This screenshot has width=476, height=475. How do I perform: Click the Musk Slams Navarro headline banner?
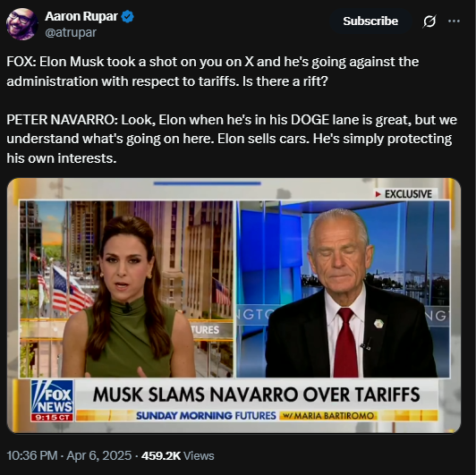tap(257, 394)
